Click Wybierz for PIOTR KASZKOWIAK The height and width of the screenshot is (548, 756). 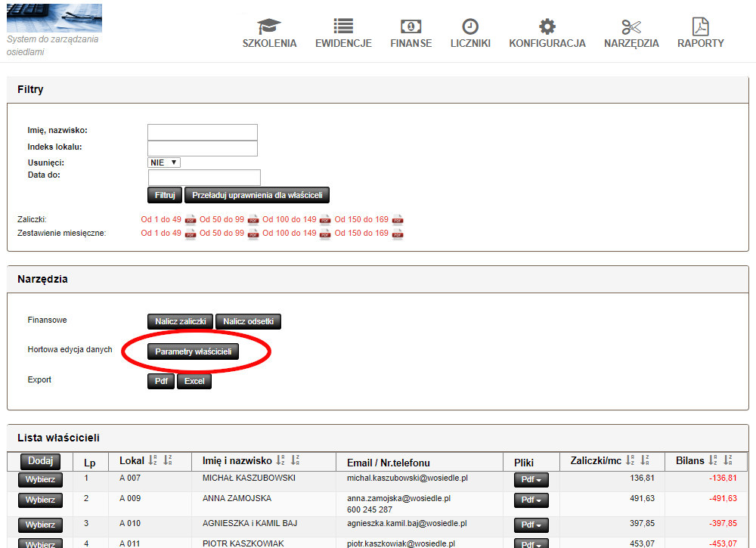click(x=41, y=543)
